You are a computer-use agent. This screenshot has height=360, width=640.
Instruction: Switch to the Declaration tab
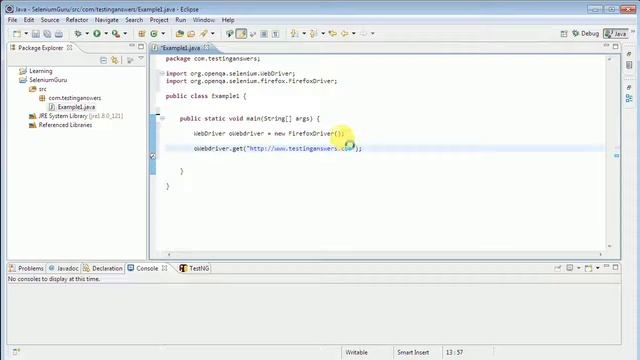tap(102, 269)
